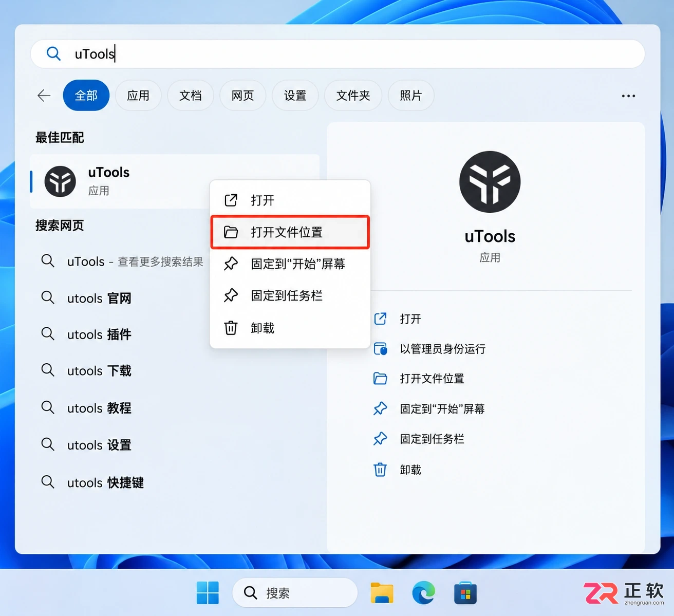Click 打开文件位置 in the right details pane
The image size is (674, 616).
pos(432,379)
